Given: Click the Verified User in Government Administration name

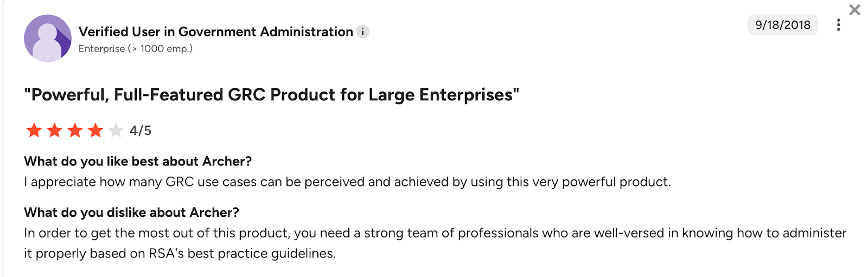Looking at the screenshot, I should 216,32.
